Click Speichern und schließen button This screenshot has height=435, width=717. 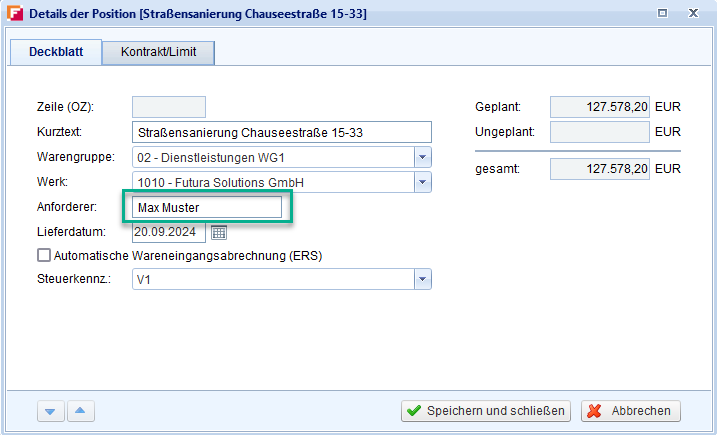(x=486, y=411)
